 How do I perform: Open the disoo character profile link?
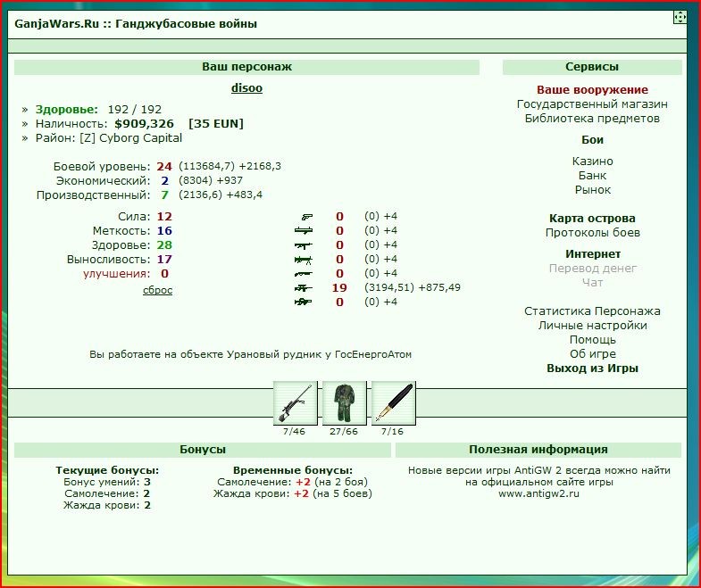(246, 87)
